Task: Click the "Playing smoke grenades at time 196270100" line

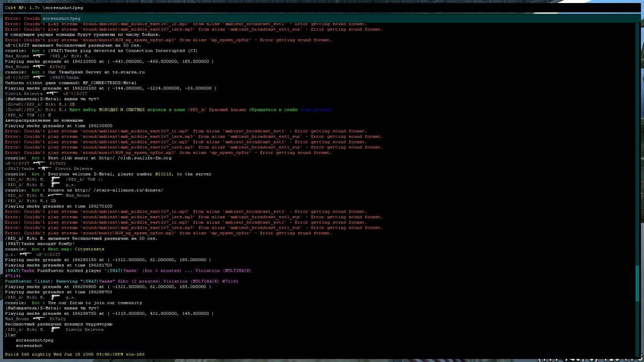Action: pos(59,206)
